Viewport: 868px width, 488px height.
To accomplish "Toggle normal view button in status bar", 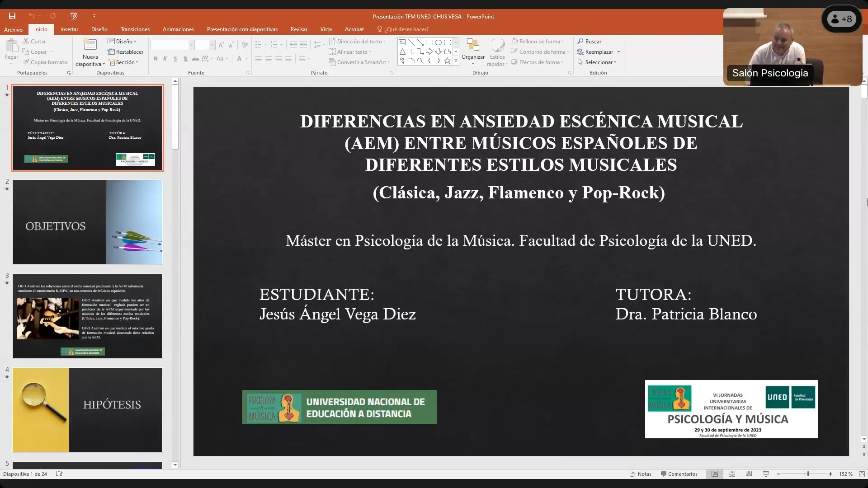I will pos(715,474).
